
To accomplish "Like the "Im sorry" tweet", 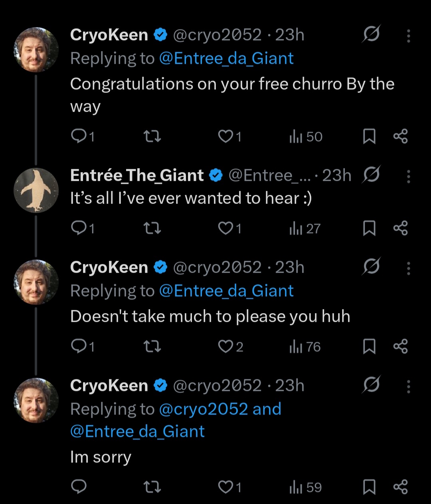I will tap(225, 487).
